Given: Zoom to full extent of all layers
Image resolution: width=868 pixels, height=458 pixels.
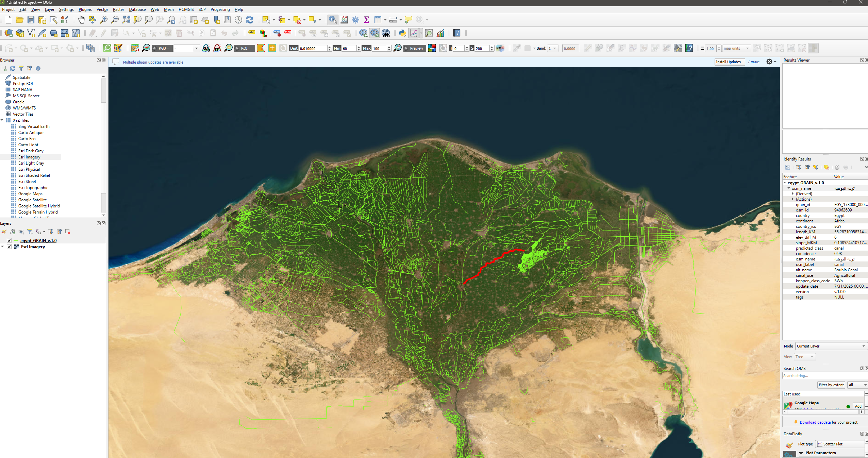Looking at the screenshot, I should pos(126,20).
